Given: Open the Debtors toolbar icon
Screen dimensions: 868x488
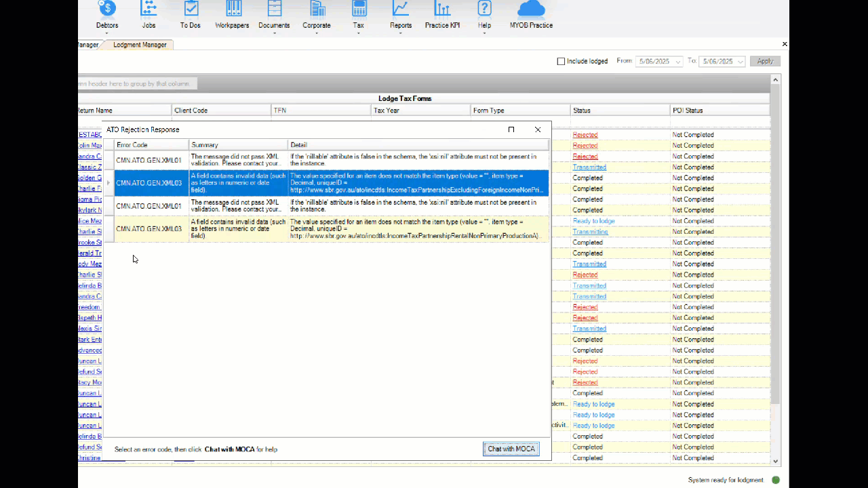Looking at the screenshot, I should click(x=107, y=9).
